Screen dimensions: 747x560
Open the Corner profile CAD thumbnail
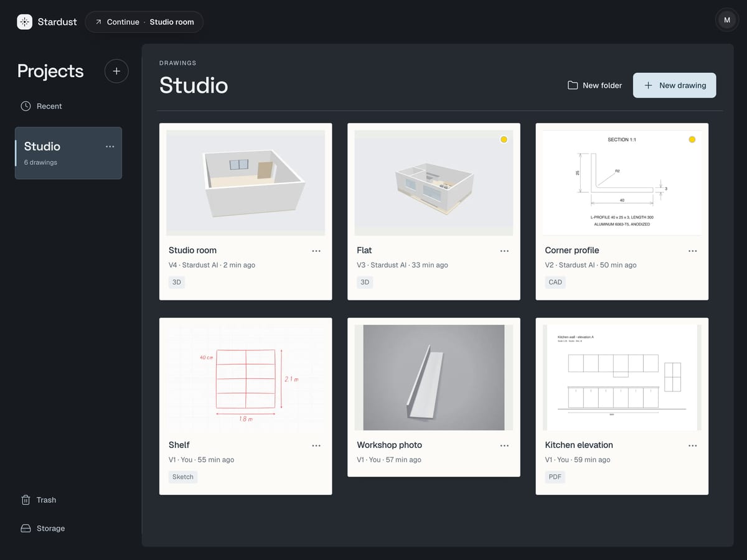tap(622, 182)
